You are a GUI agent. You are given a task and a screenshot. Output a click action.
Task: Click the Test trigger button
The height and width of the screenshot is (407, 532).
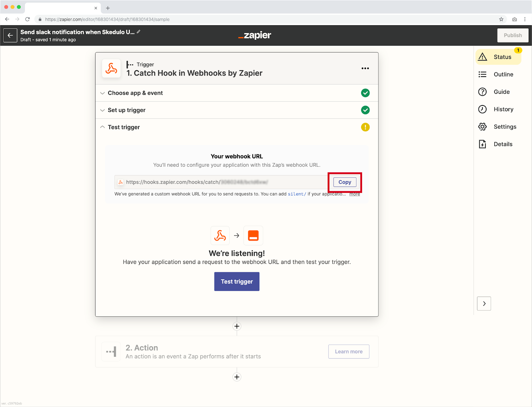pyautogui.click(x=237, y=282)
